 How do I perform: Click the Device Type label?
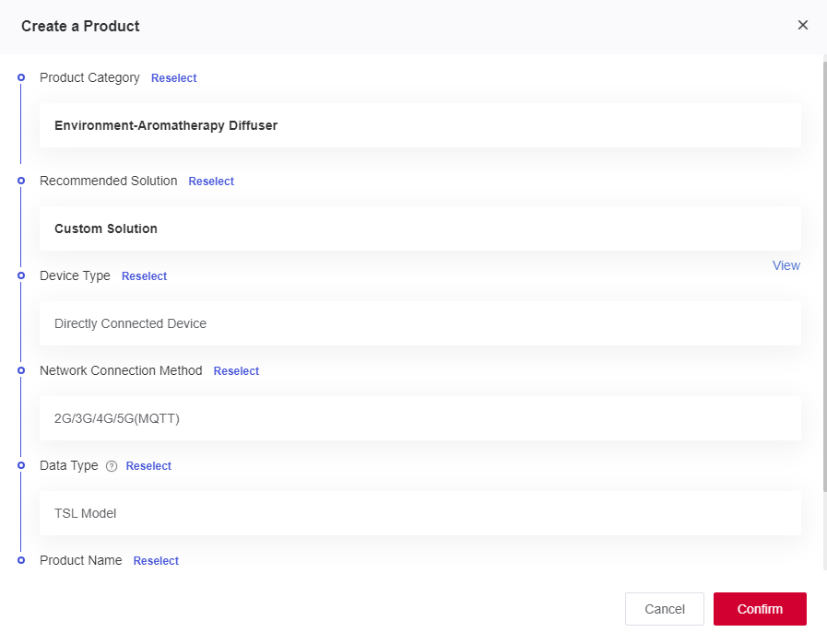point(75,276)
